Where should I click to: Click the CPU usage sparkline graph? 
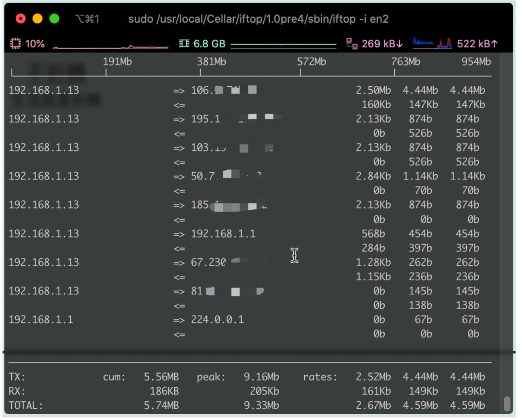point(111,46)
